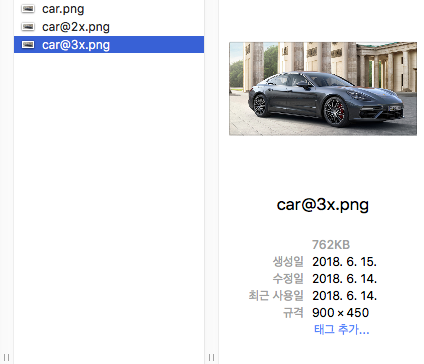Click the 900 × 450 dimensions value

point(340,313)
